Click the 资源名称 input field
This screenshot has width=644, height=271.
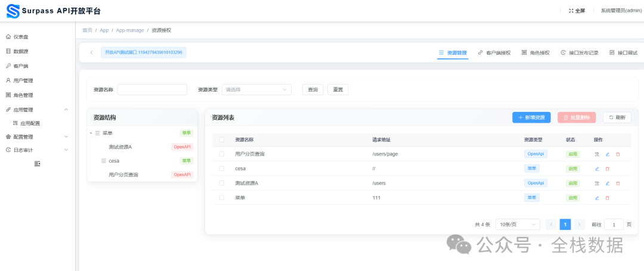pyautogui.click(x=152, y=90)
